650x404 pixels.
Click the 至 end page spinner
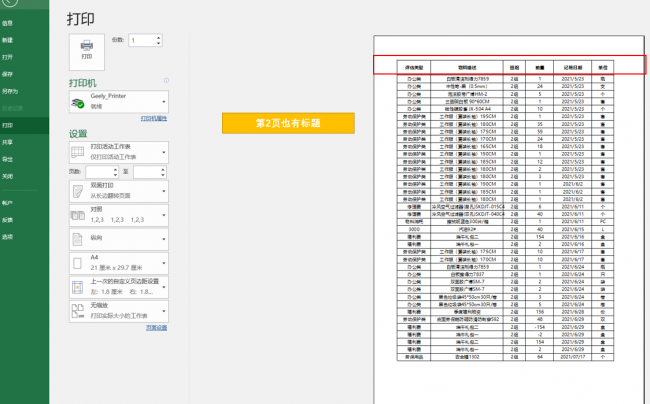click(x=163, y=172)
